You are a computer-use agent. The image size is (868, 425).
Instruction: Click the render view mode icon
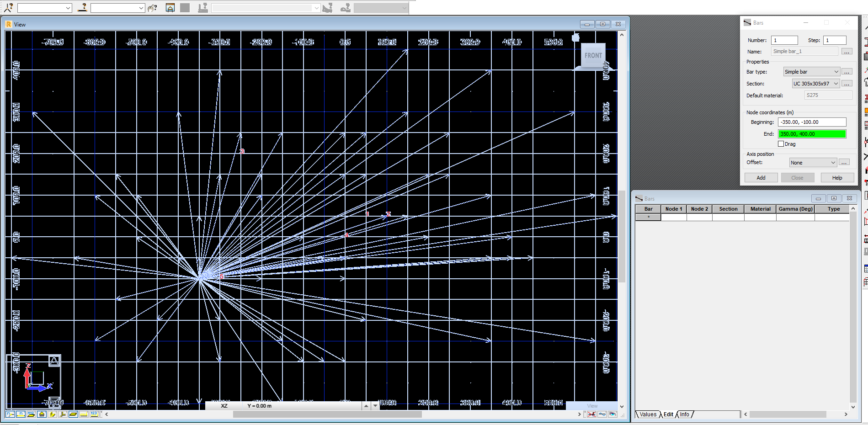(613, 414)
